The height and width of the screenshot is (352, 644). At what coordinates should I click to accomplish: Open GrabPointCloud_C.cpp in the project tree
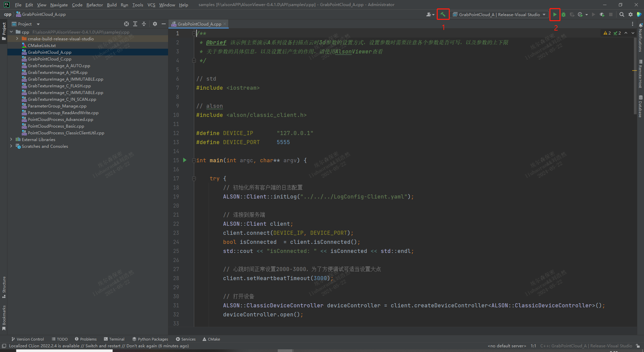[x=49, y=59]
